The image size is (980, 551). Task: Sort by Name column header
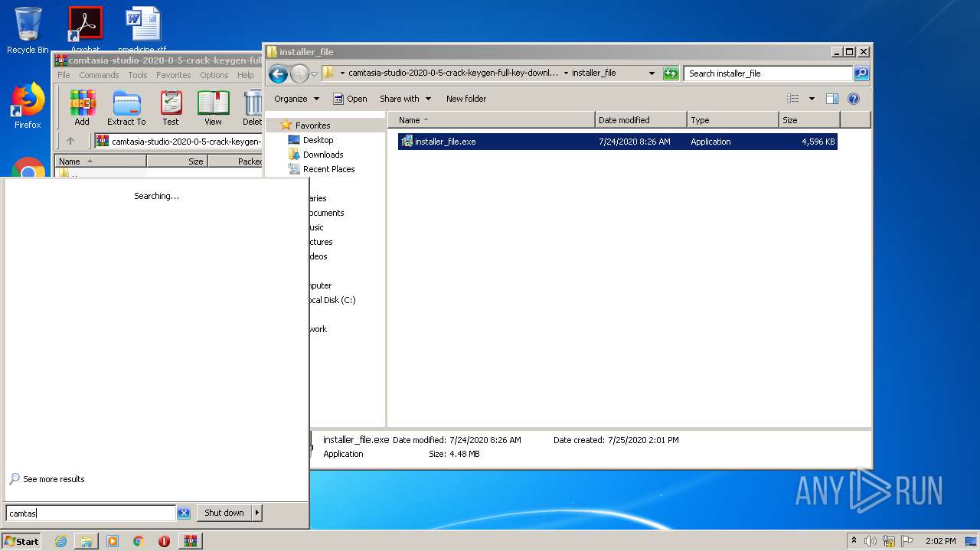pyautogui.click(x=491, y=120)
